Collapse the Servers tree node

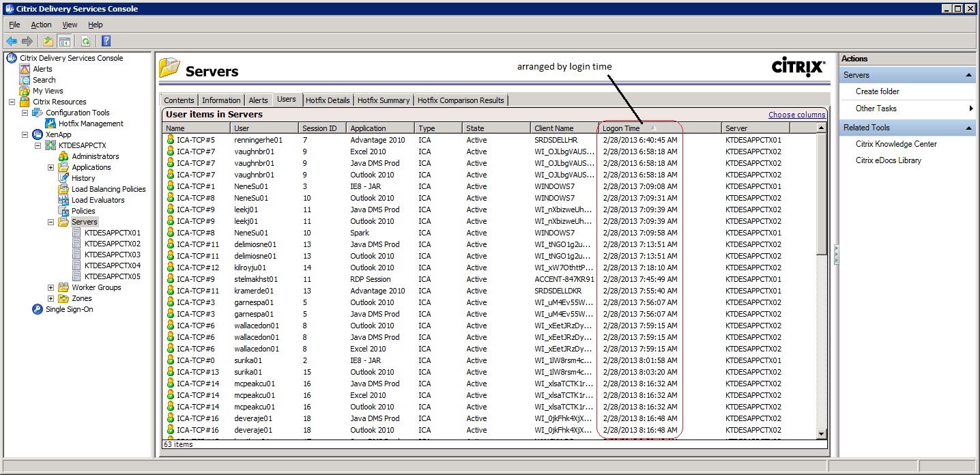pyautogui.click(x=51, y=222)
